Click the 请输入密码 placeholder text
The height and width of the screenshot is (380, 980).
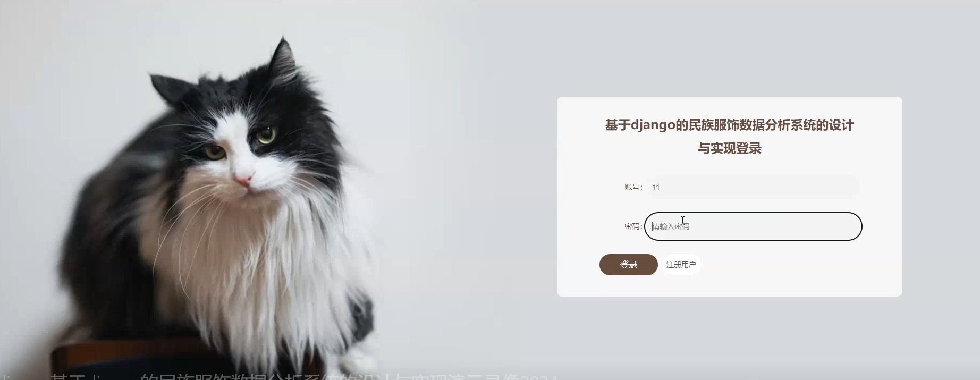[x=671, y=226]
